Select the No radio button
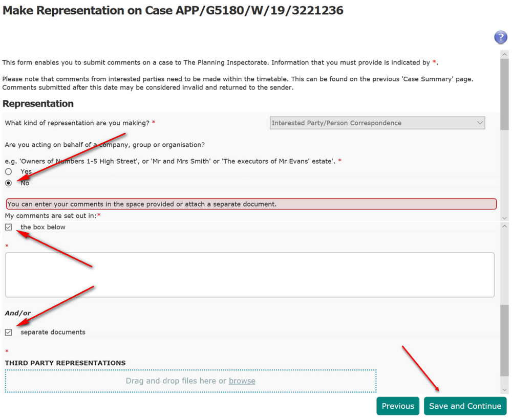Screen dimensions: 512x420 pos(9,183)
